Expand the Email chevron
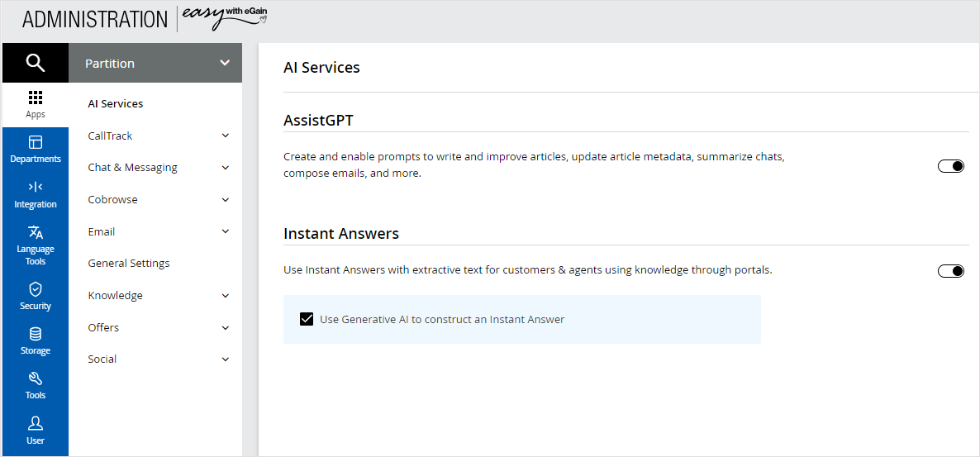Image resolution: width=980 pixels, height=457 pixels. [x=226, y=231]
